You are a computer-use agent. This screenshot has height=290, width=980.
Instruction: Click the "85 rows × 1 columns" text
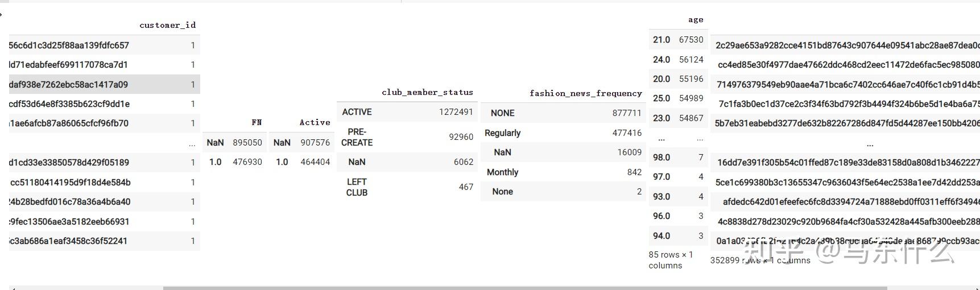(671, 260)
